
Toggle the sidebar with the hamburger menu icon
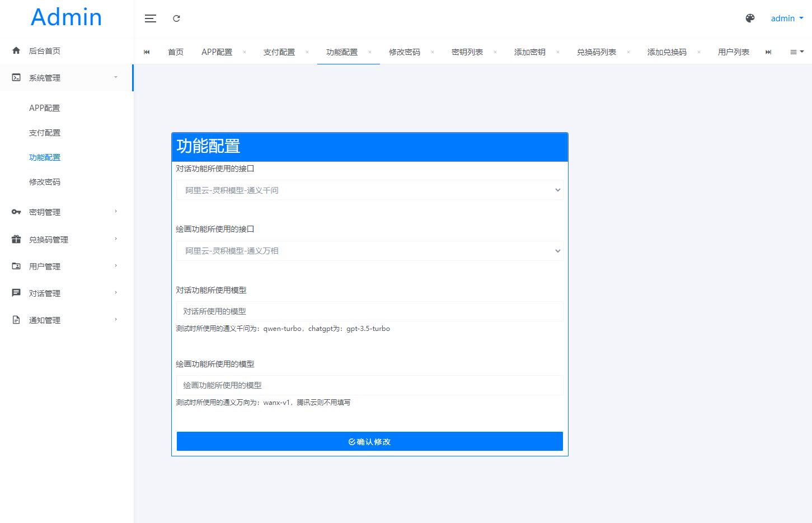tap(150, 18)
